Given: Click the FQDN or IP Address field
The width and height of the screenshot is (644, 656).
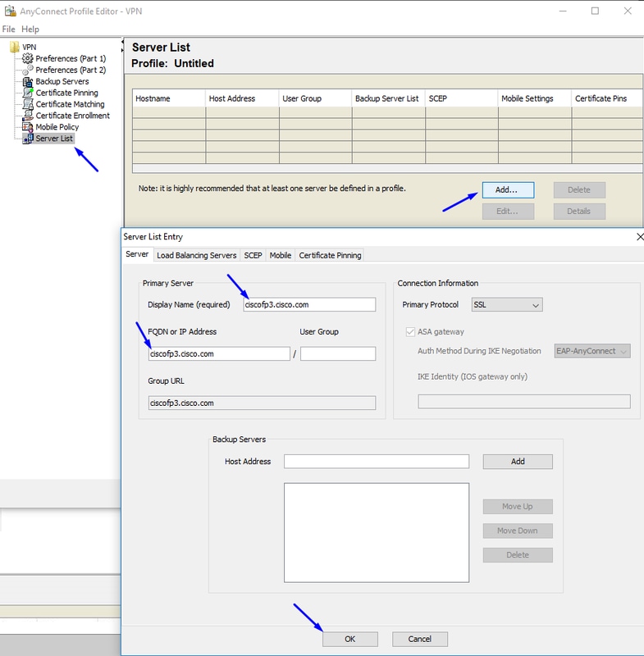Looking at the screenshot, I should [219, 353].
